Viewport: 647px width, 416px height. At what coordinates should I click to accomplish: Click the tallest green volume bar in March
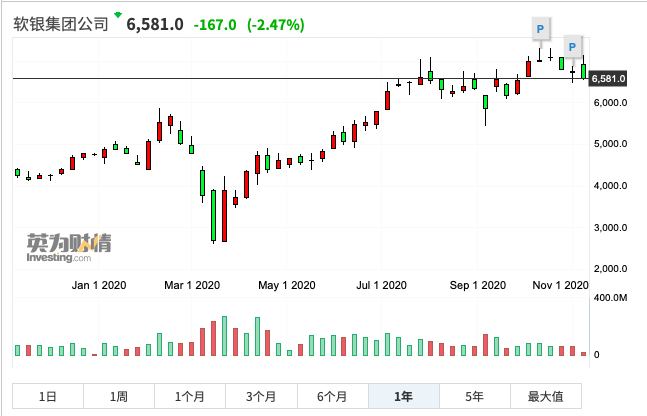click(x=224, y=336)
